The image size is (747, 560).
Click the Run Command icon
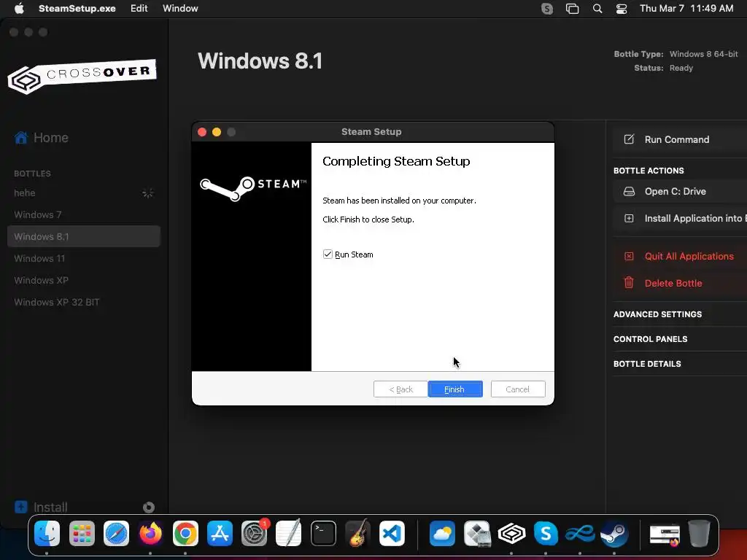[629, 139]
